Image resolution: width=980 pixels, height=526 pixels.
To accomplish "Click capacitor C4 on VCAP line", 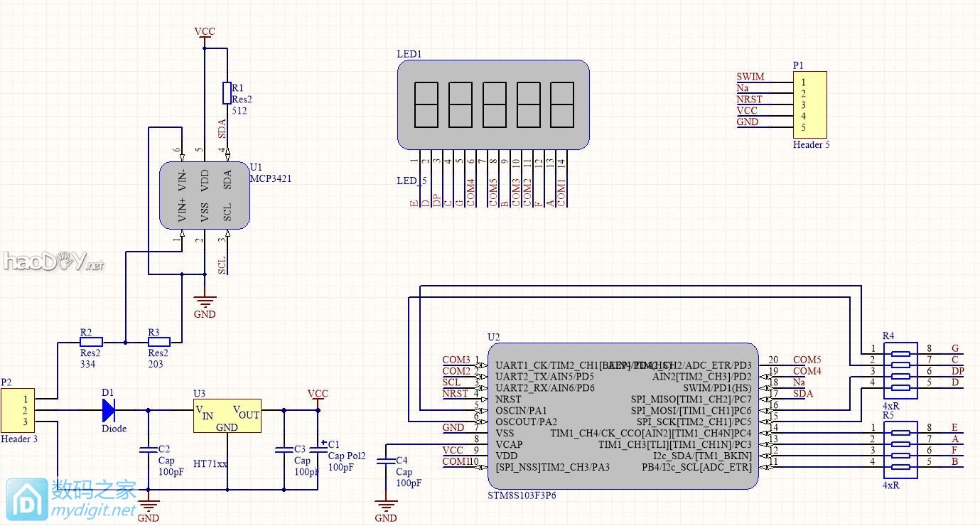I will click(386, 461).
